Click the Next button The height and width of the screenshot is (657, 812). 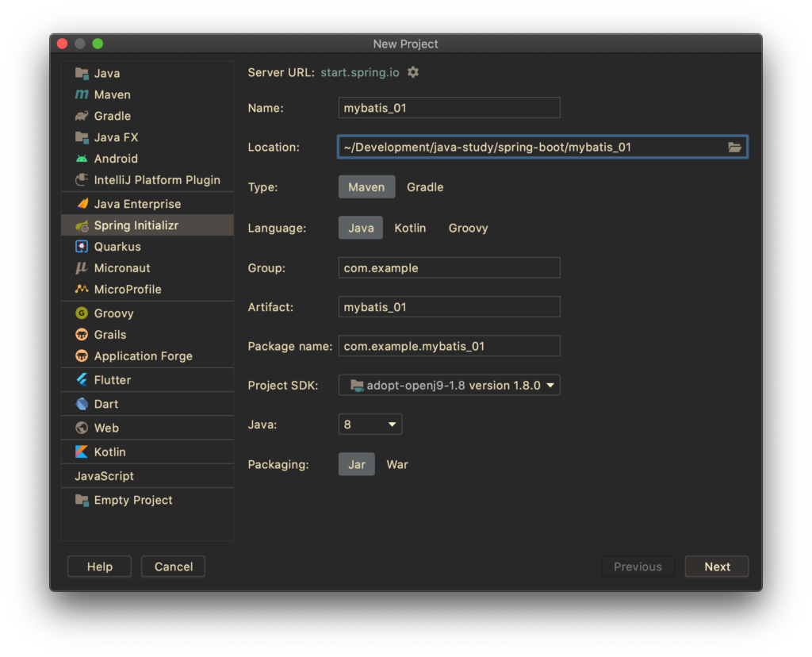point(716,567)
